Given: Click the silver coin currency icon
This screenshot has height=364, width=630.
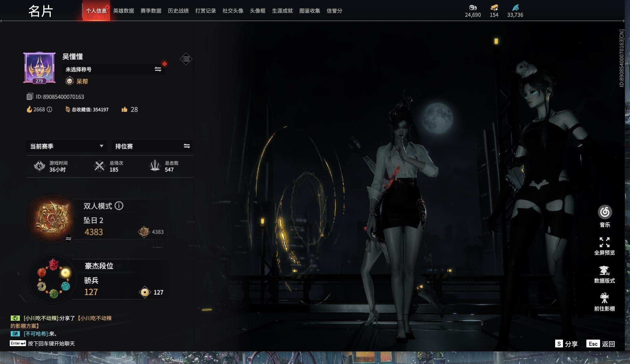Looking at the screenshot, I should [x=473, y=7].
